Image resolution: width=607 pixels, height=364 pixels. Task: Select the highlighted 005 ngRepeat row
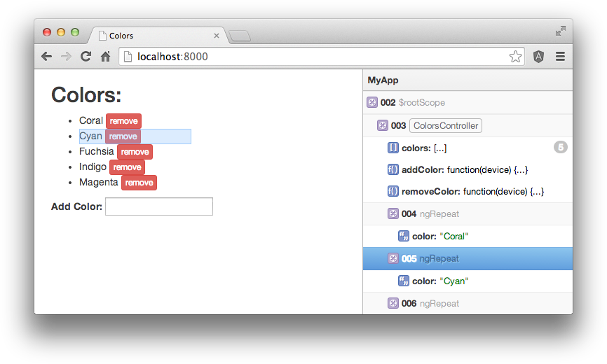(x=468, y=258)
